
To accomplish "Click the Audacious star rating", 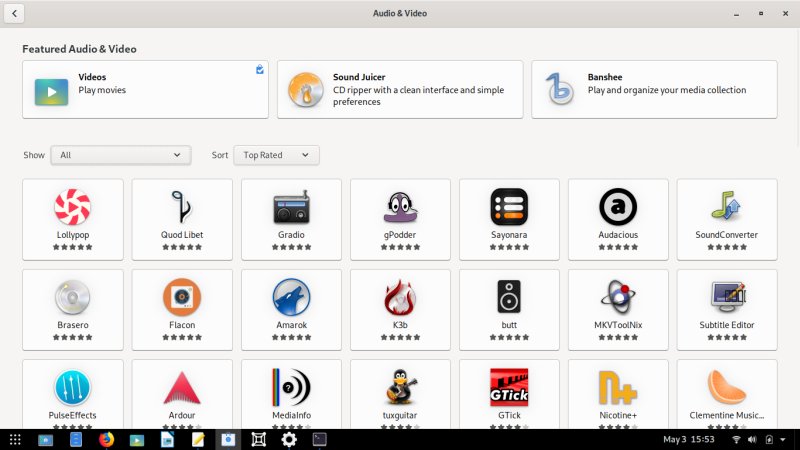I will coord(618,247).
